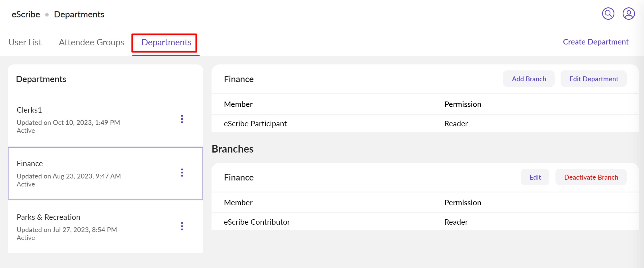644x268 pixels.
Task: Switch to the User List tab
Action: [25, 42]
